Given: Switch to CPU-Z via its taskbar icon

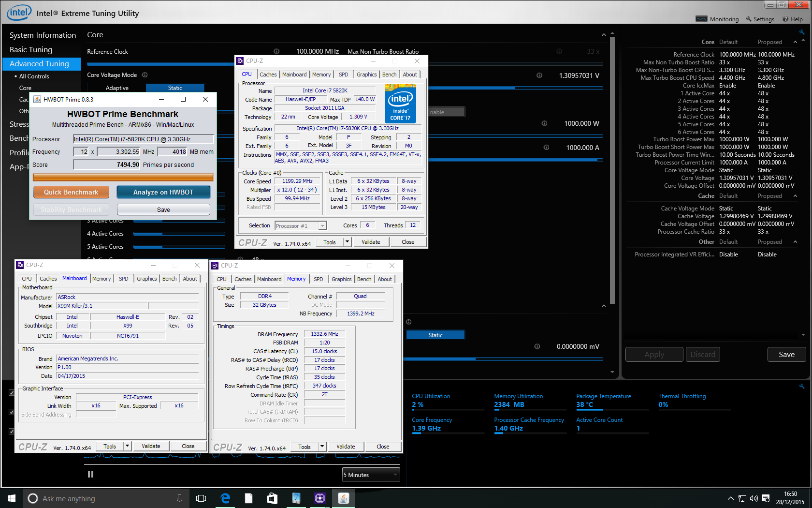Looking at the screenshot, I should (x=319, y=498).
